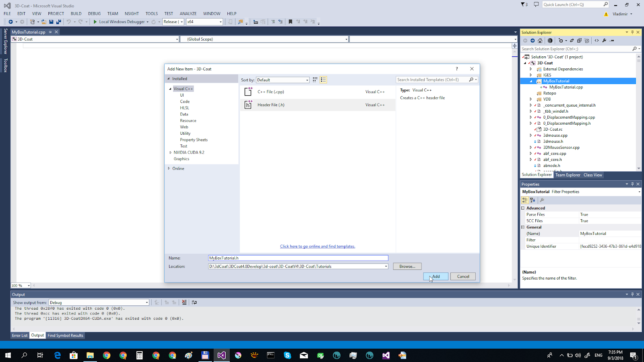Click the Find in Files toolbar icon
This screenshot has height=362, width=644.
click(x=241, y=22)
